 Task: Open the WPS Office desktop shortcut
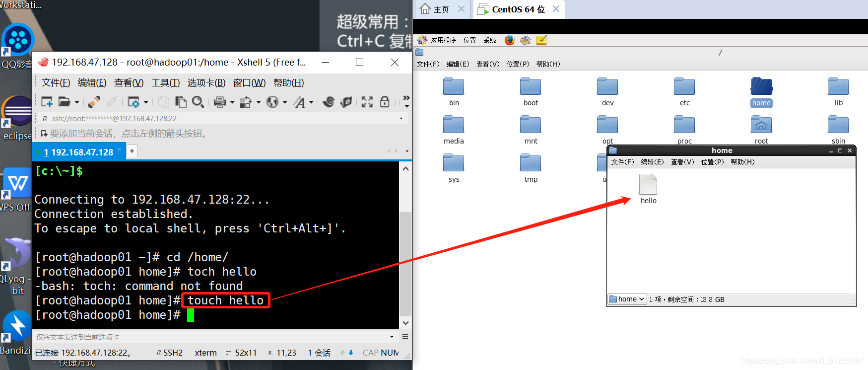(17, 190)
